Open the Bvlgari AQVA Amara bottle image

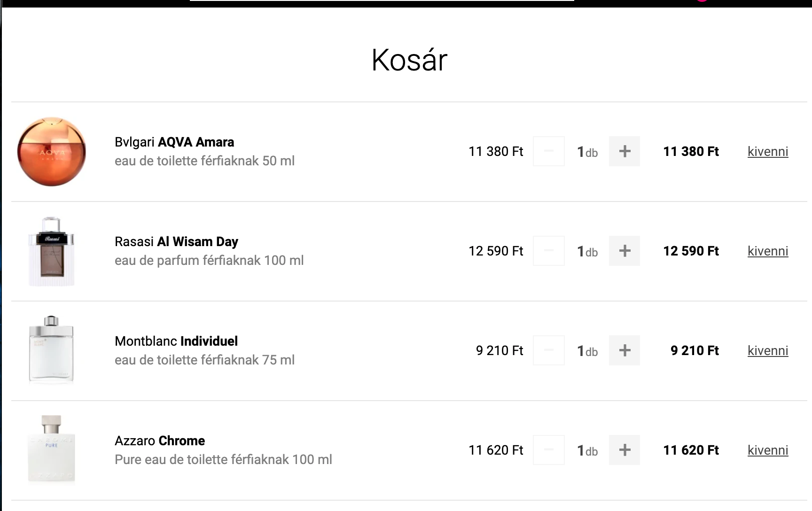pyautogui.click(x=52, y=152)
